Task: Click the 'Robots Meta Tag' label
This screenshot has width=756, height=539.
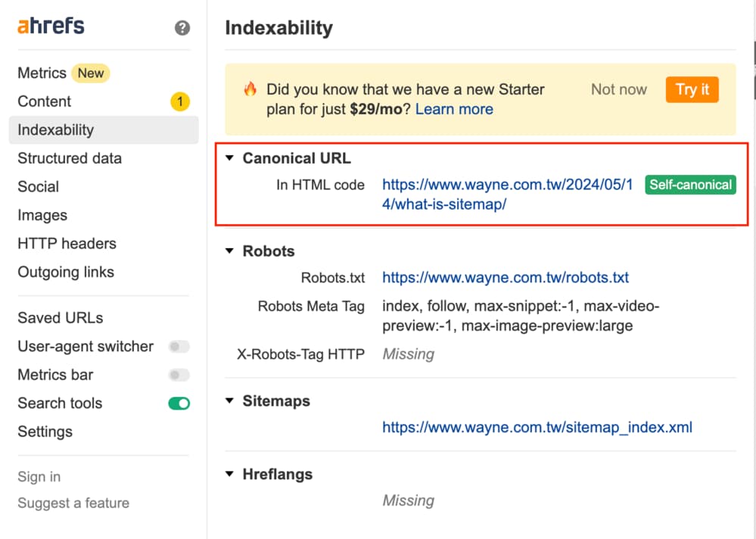Action: (x=311, y=307)
